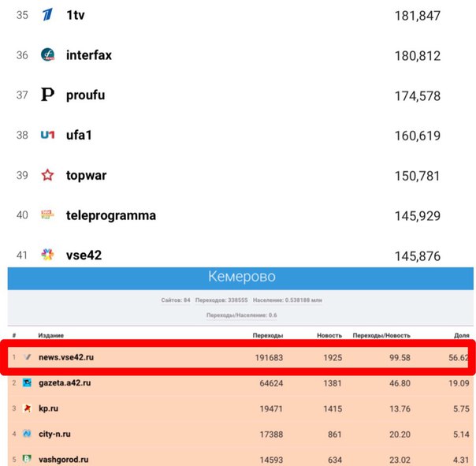Click the kp.ru favicon icon
This screenshot has width=476, height=466.
click(27, 408)
